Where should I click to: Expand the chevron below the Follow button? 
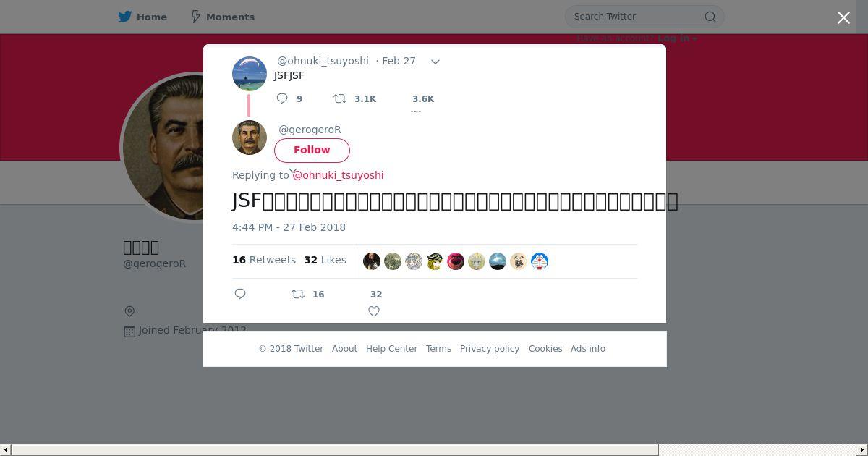294,172
